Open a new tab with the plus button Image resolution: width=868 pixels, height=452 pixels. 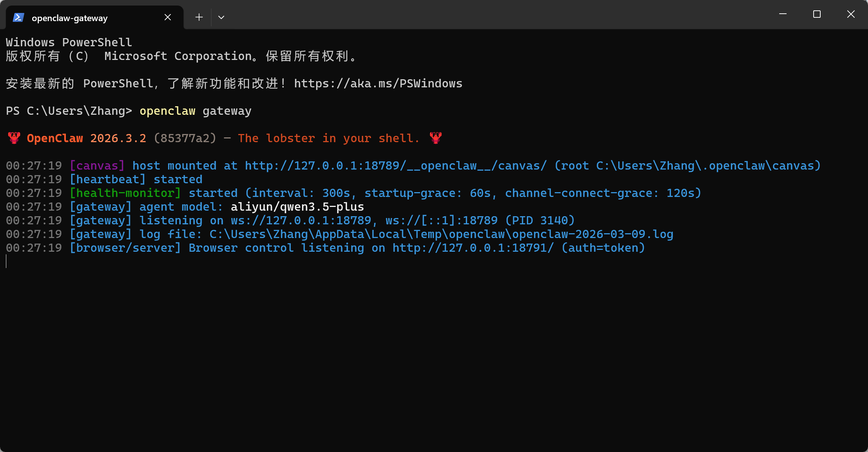pos(199,17)
